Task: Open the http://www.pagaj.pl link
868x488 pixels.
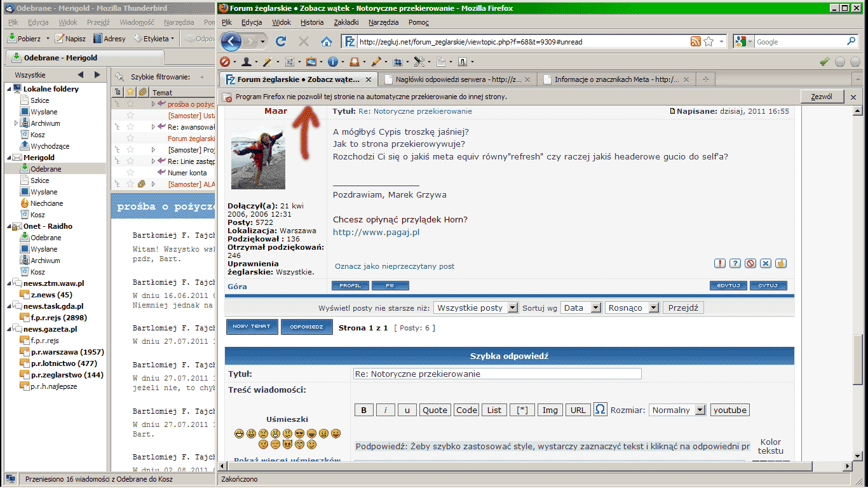Action: tap(376, 232)
